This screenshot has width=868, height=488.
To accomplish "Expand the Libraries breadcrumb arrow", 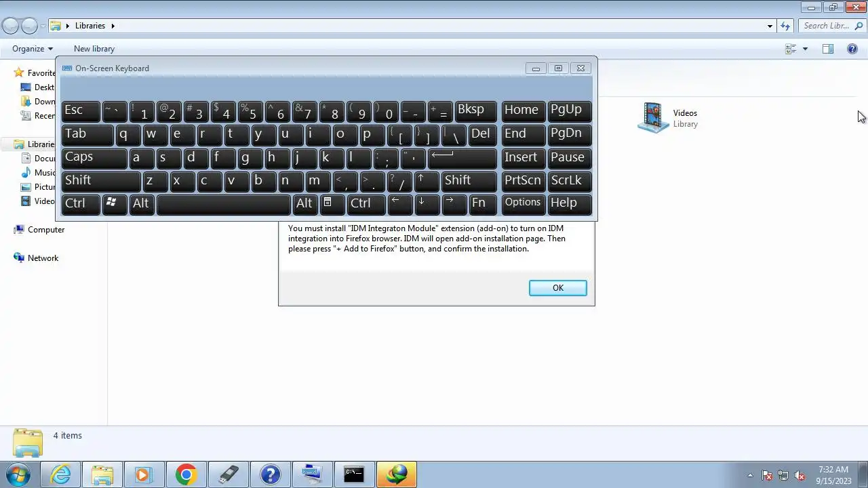I will click(113, 26).
